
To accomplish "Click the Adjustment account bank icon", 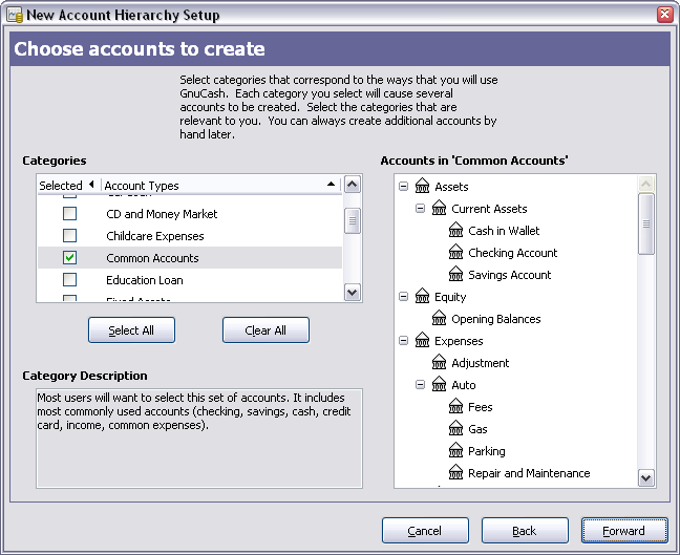I will point(439,362).
